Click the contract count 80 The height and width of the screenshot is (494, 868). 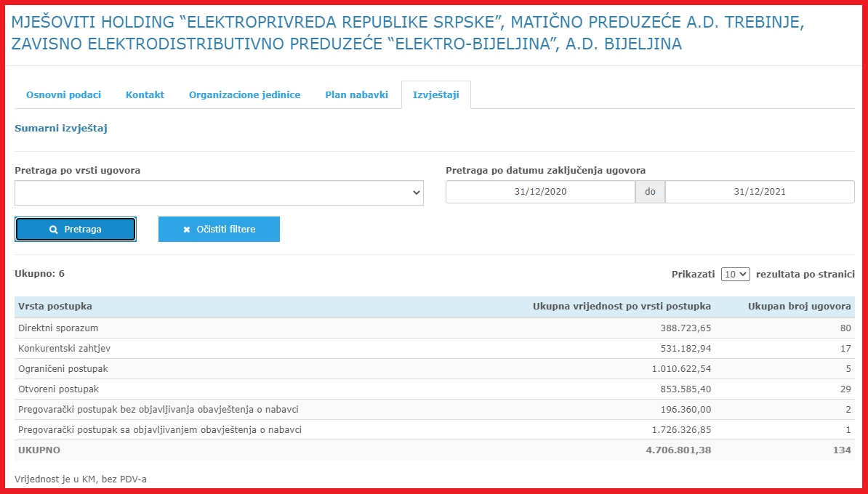point(845,328)
